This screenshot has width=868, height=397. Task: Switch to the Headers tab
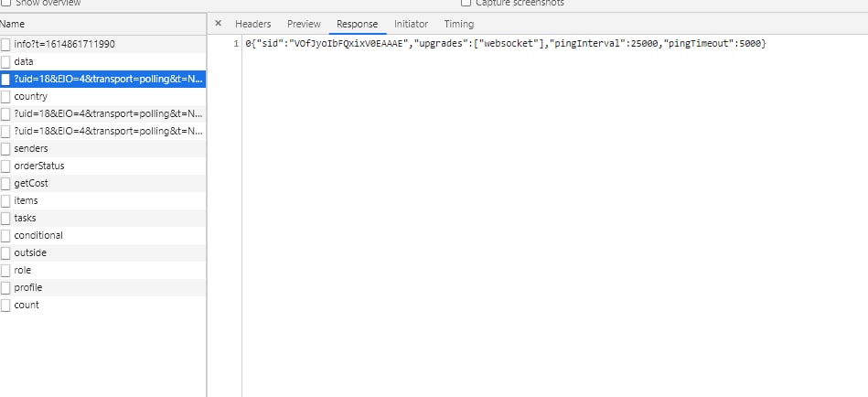click(x=253, y=24)
